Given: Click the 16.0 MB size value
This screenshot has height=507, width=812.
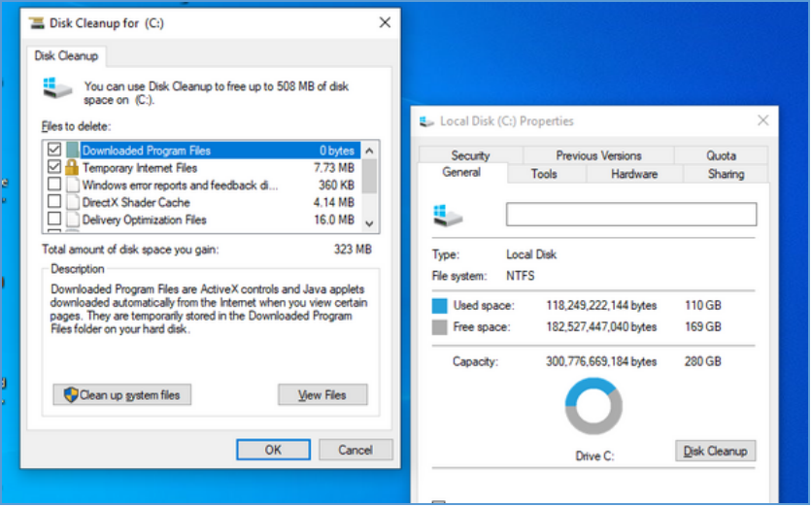Looking at the screenshot, I should pyautogui.click(x=334, y=220).
